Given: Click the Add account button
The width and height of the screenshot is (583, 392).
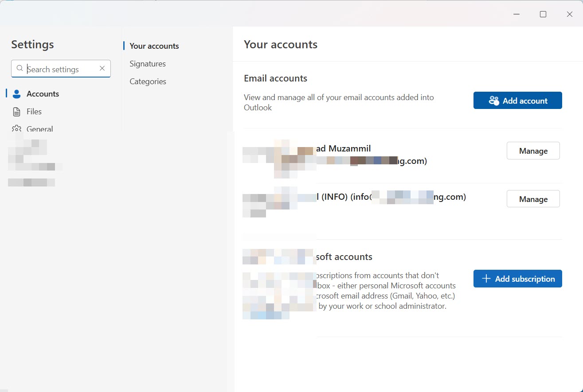Looking at the screenshot, I should (x=517, y=101).
